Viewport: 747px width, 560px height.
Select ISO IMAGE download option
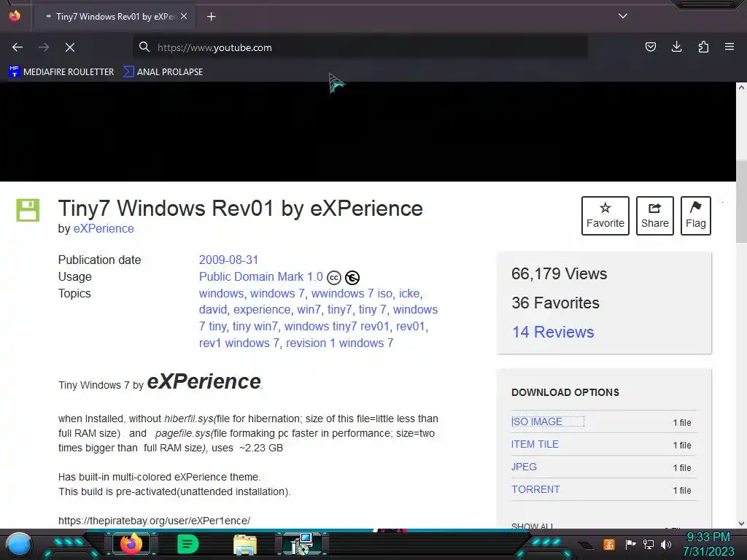(x=536, y=421)
